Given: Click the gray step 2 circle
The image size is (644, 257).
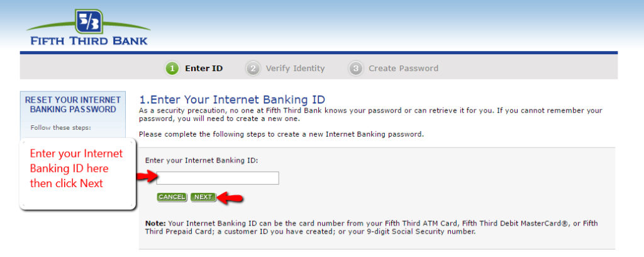Looking at the screenshot, I should tap(253, 69).
